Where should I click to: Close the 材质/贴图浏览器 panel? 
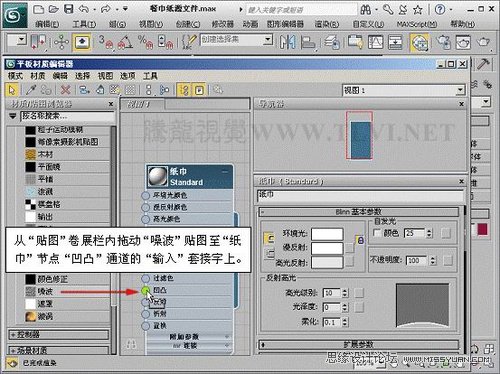click(111, 104)
